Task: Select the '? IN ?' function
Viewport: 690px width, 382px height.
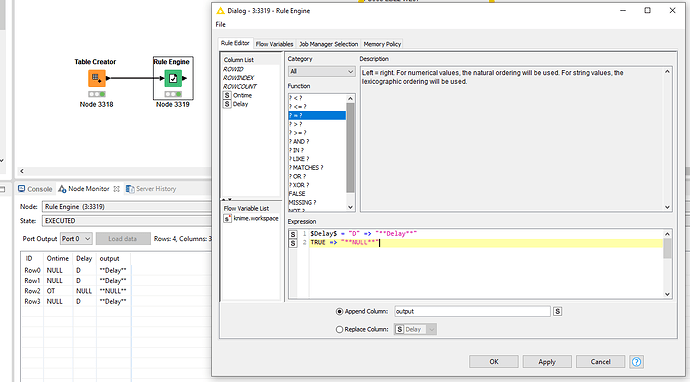Action: point(317,150)
